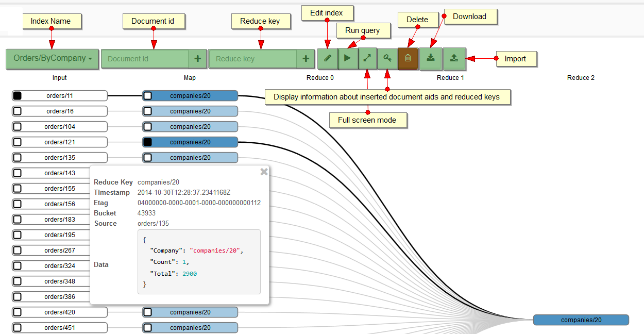
Task: Select the orders/420 input node
Action: point(60,312)
